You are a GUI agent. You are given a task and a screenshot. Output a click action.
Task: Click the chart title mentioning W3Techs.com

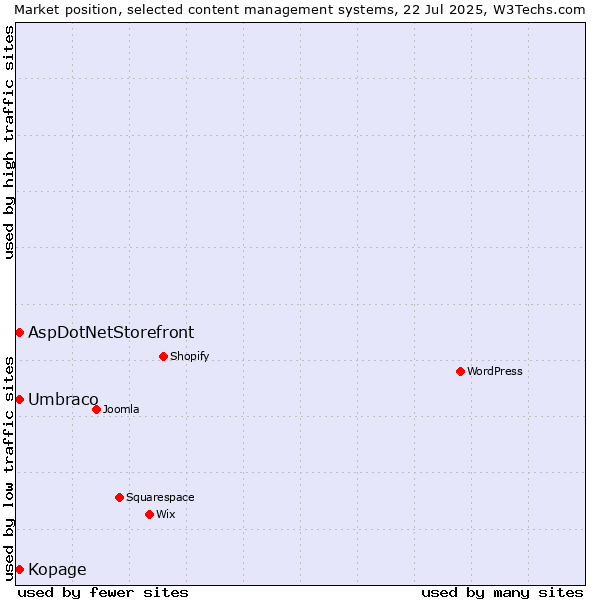[x=300, y=10]
